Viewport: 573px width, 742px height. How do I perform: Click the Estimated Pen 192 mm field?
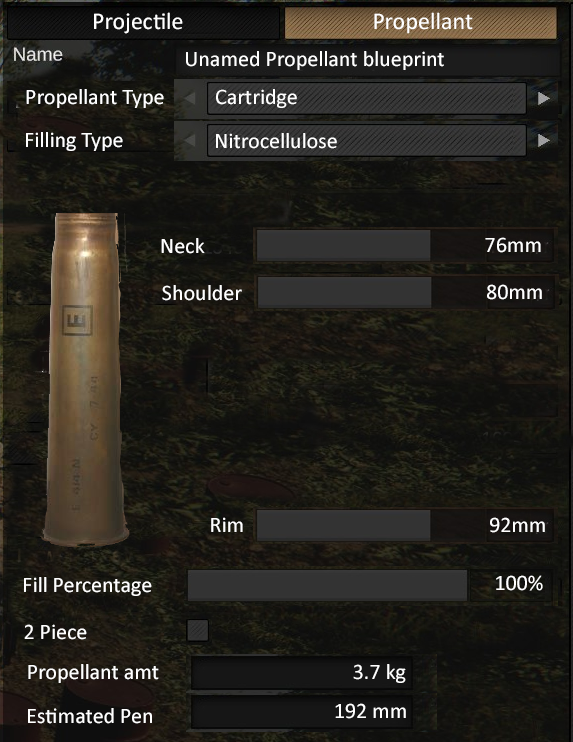(301, 711)
